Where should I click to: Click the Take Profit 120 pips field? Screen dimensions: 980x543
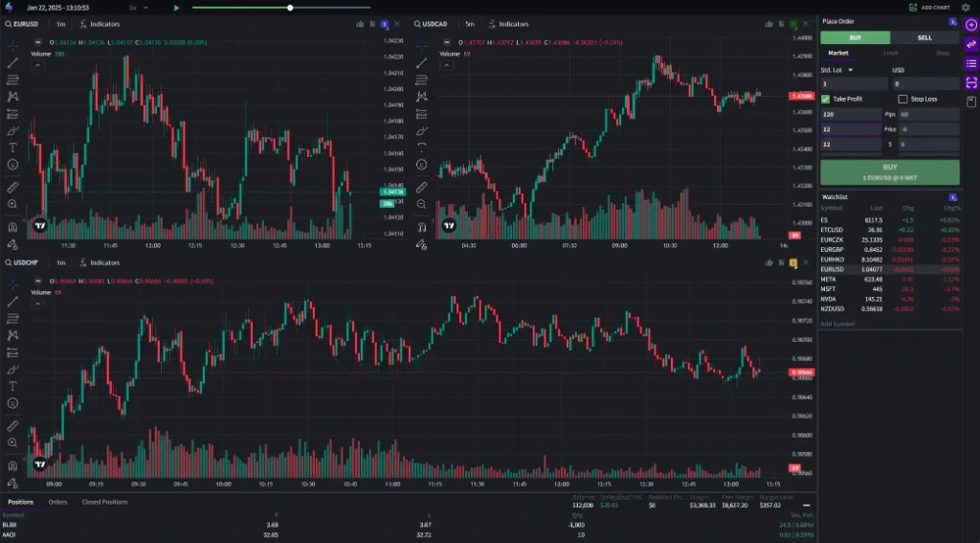coord(851,115)
